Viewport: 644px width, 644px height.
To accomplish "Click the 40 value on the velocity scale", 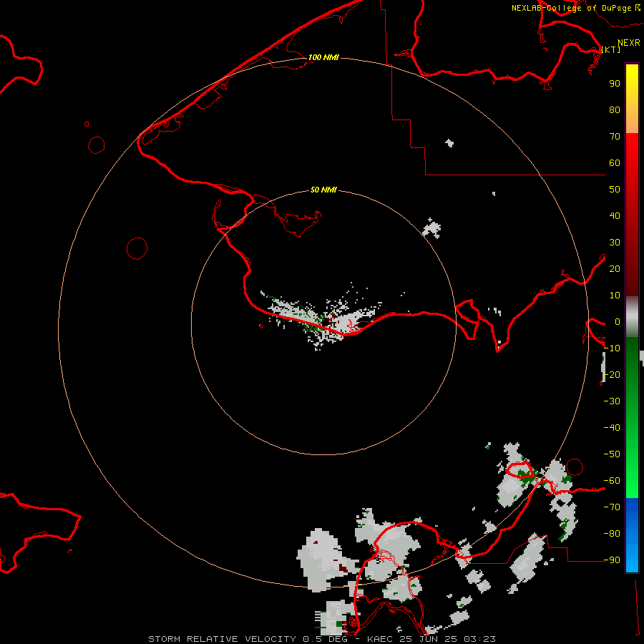I will [x=615, y=215].
